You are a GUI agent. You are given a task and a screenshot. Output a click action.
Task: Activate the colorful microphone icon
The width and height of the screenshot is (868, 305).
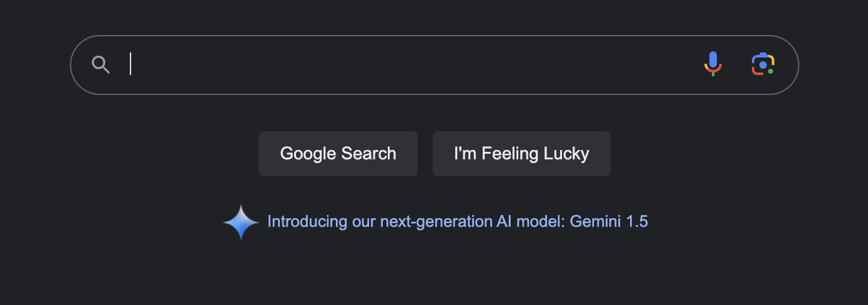click(713, 64)
